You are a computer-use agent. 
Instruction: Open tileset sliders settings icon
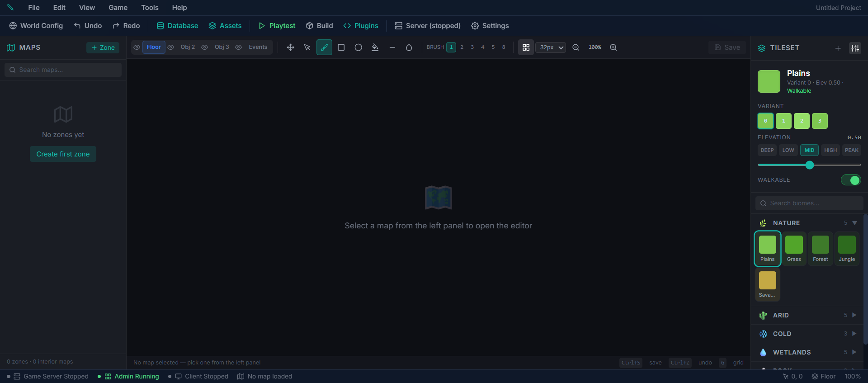(855, 48)
